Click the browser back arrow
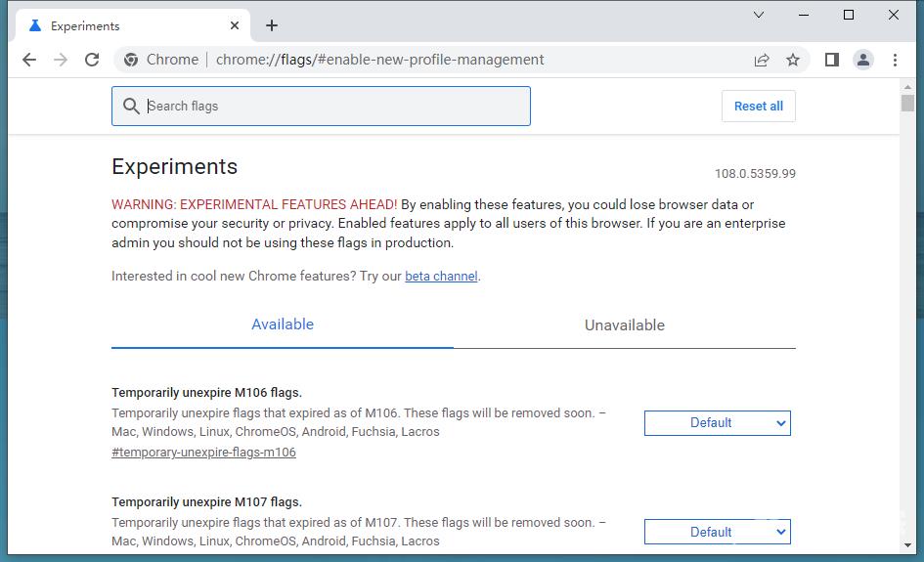924x562 pixels. tap(29, 60)
